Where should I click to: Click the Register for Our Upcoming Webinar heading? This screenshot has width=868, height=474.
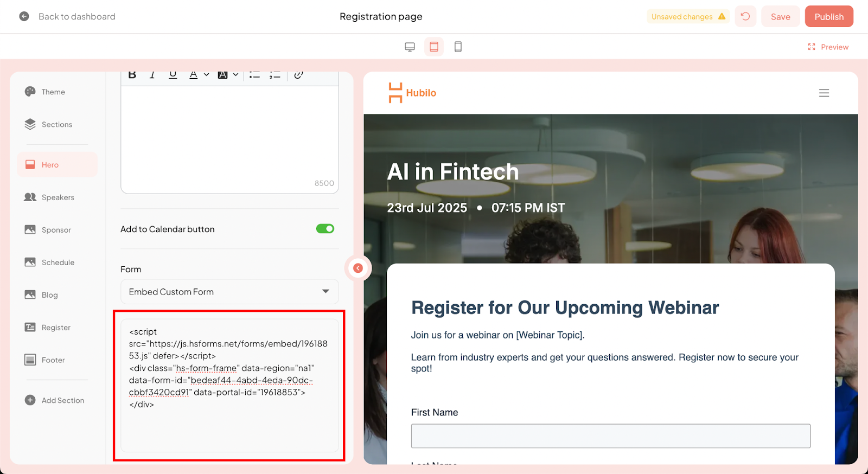click(x=565, y=308)
